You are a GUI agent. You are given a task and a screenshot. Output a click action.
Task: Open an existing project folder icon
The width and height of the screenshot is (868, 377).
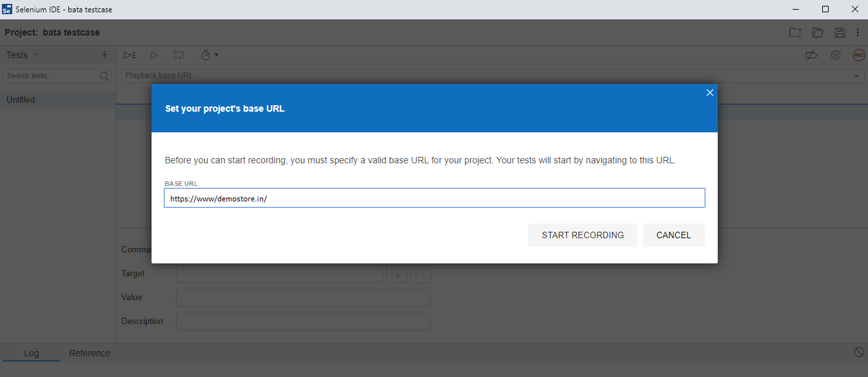[x=817, y=32]
